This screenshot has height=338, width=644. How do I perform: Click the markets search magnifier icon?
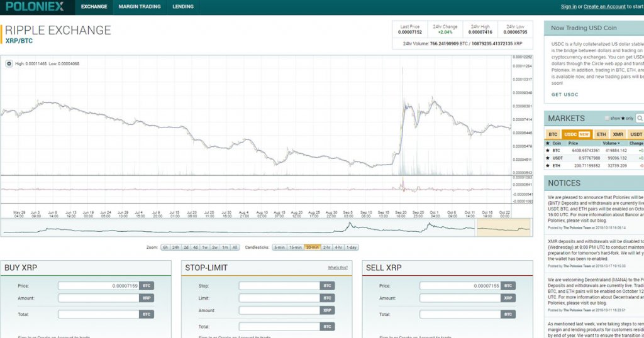pyautogui.click(x=640, y=118)
